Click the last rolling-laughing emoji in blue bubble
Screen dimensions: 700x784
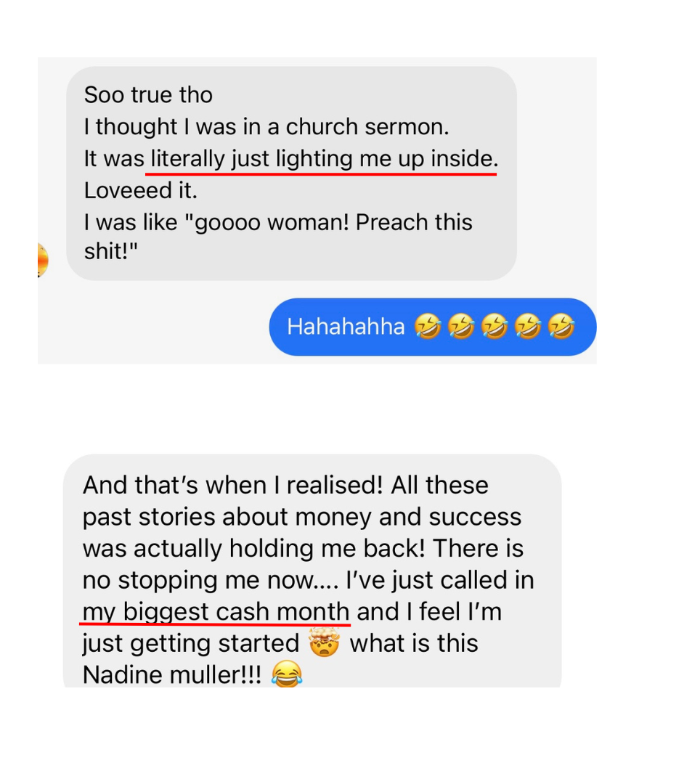coord(561,327)
